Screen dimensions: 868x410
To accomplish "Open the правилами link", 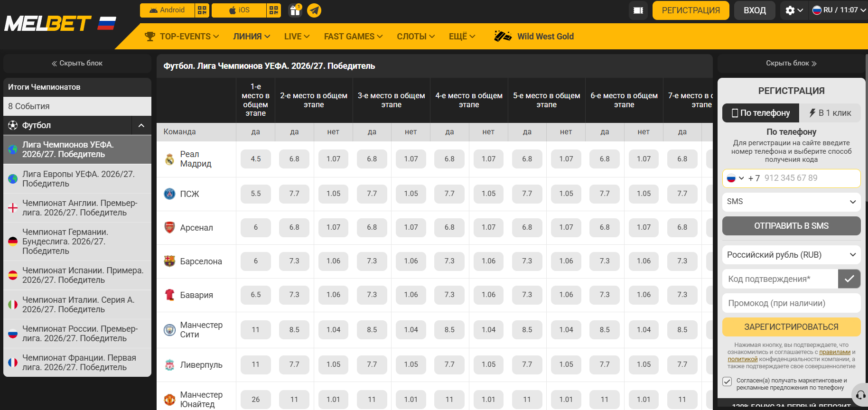I will (834, 352).
